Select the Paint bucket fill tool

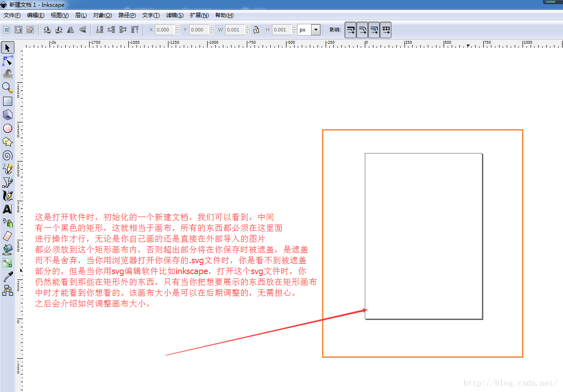(x=8, y=250)
